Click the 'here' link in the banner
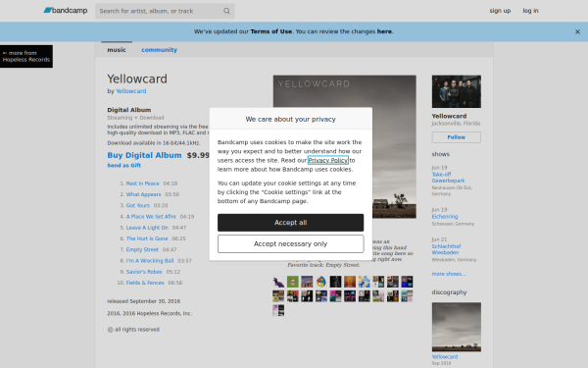Screen dimensions: 588x368 coord(384,31)
